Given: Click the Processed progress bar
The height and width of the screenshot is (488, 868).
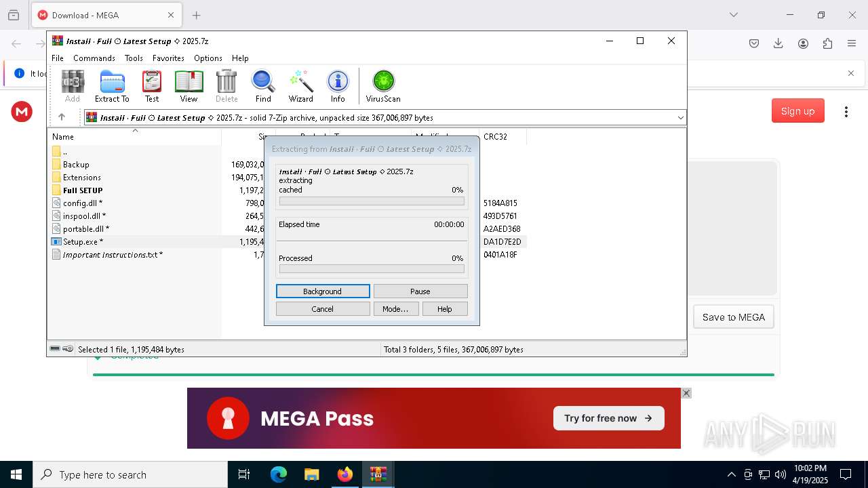Looking at the screenshot, I should click(x=372, y=269).
